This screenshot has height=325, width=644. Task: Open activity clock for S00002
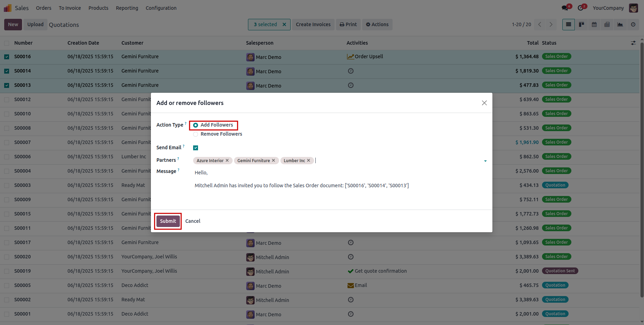tap(351, 300)
